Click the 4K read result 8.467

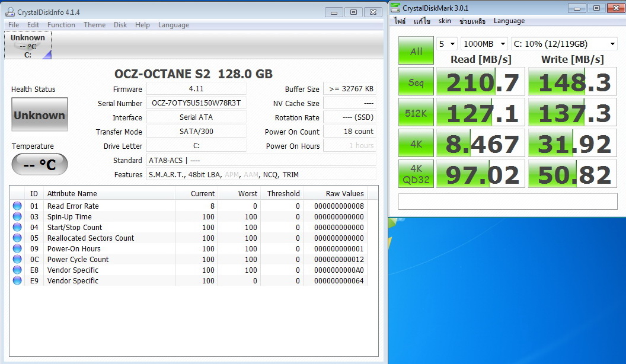pos(480,143)
